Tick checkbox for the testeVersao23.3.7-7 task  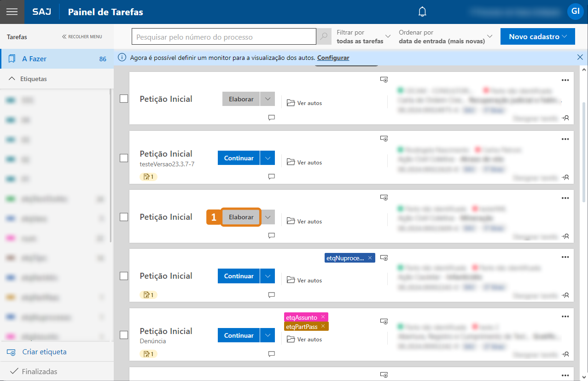click(x=124, y=158)
